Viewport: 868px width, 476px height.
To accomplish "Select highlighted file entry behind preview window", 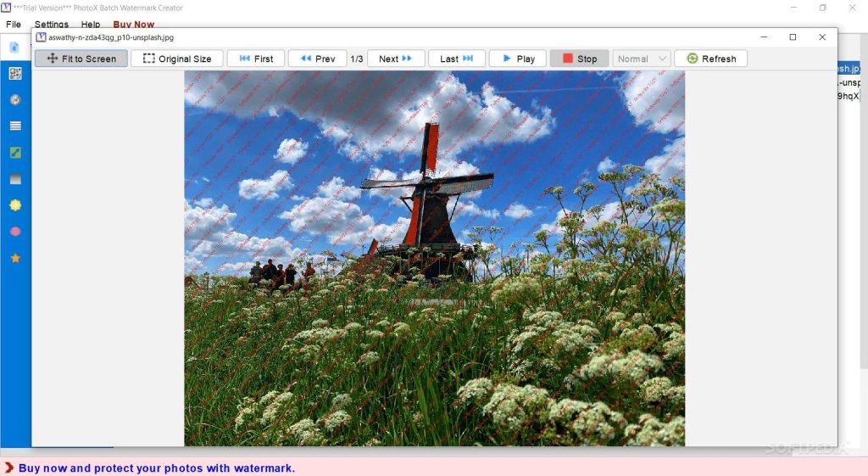I will [849, 69].
